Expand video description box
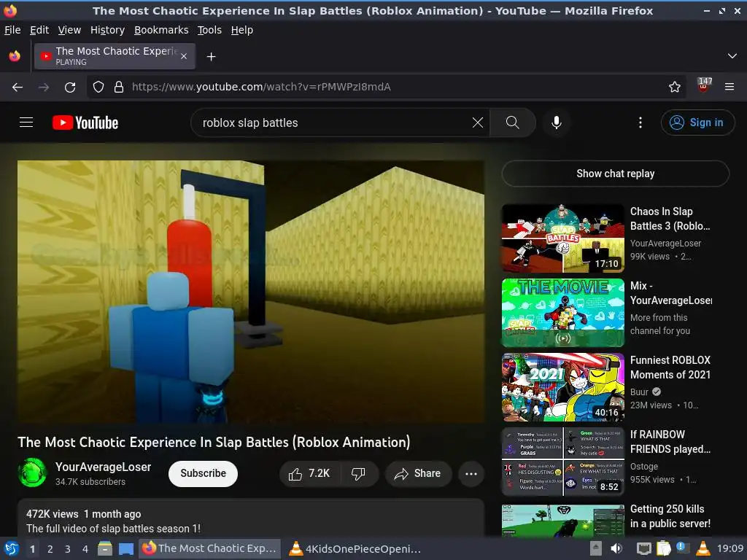 [x=251, y=518]
